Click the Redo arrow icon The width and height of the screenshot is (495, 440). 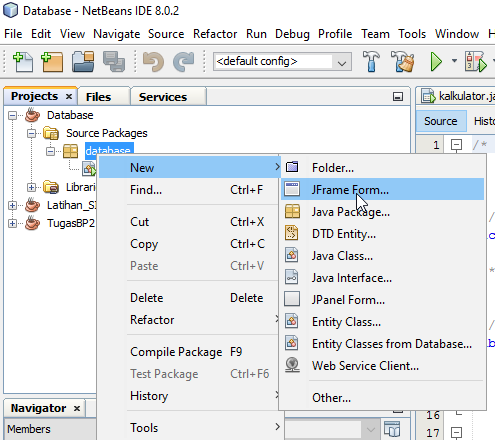point(184,62)
